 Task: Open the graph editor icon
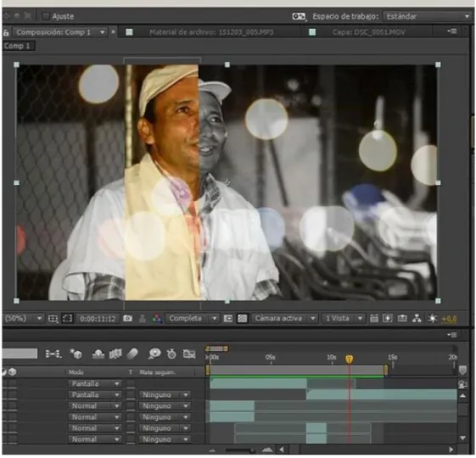pyautogui.click(x=189, y=354)
